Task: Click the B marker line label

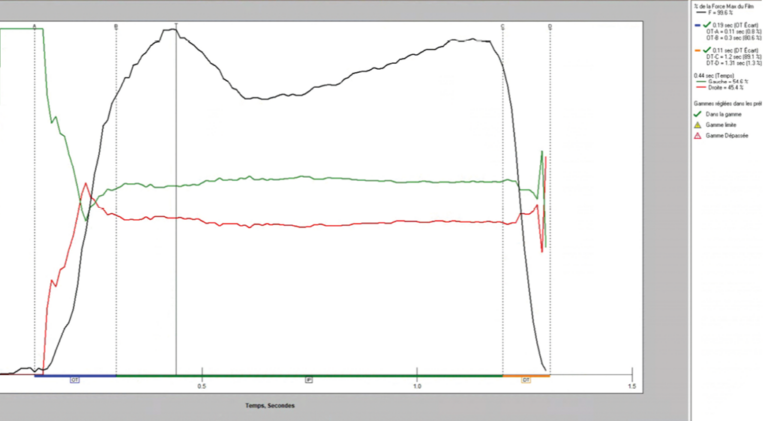Action: [x=116, y=26]
